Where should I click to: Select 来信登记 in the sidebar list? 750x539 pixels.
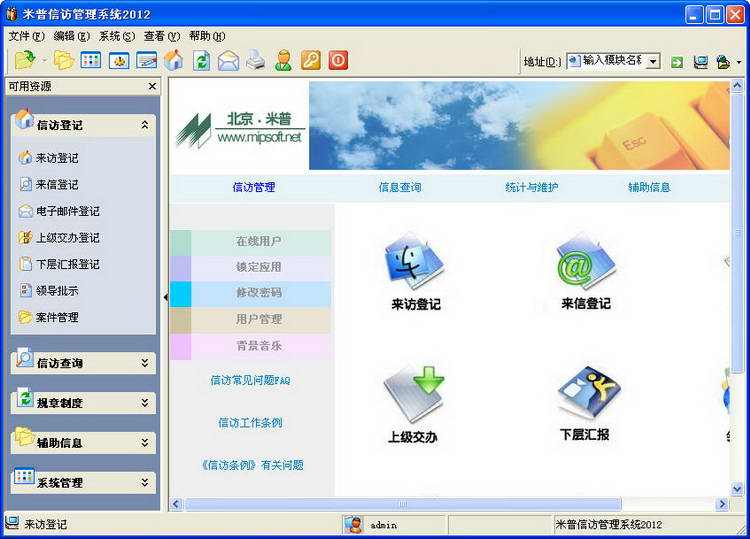tap(48, 185)
